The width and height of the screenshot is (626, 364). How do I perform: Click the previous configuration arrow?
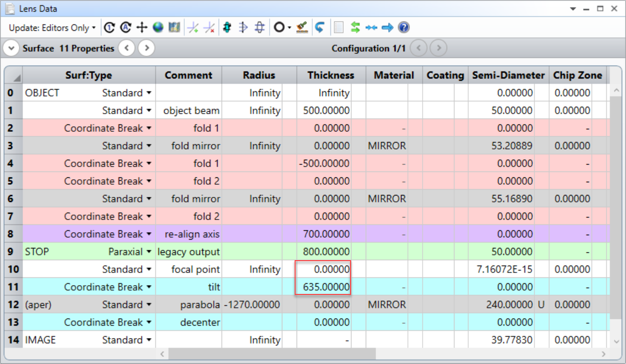click(419, 49)
